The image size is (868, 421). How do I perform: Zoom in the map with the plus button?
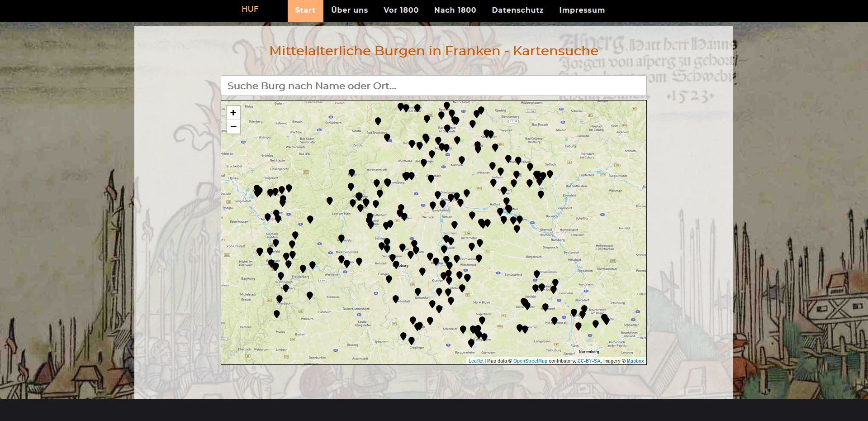(233, 113)
